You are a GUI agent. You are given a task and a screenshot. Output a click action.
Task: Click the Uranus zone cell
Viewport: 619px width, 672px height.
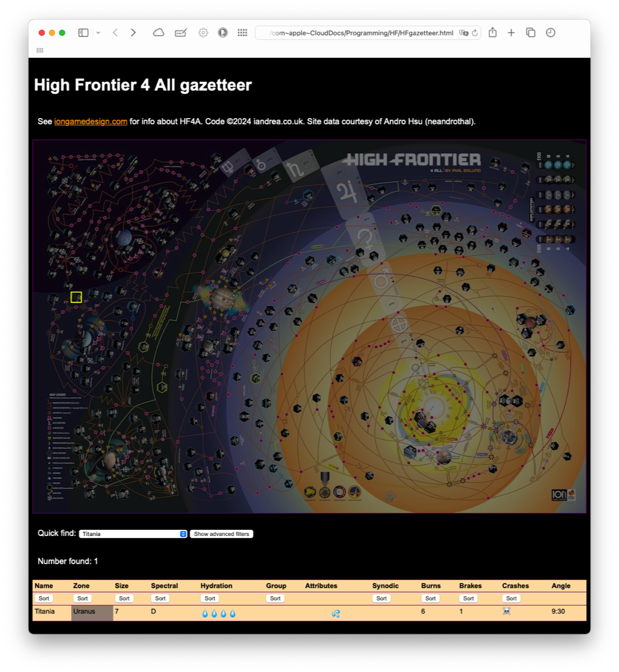coord(92,613)
